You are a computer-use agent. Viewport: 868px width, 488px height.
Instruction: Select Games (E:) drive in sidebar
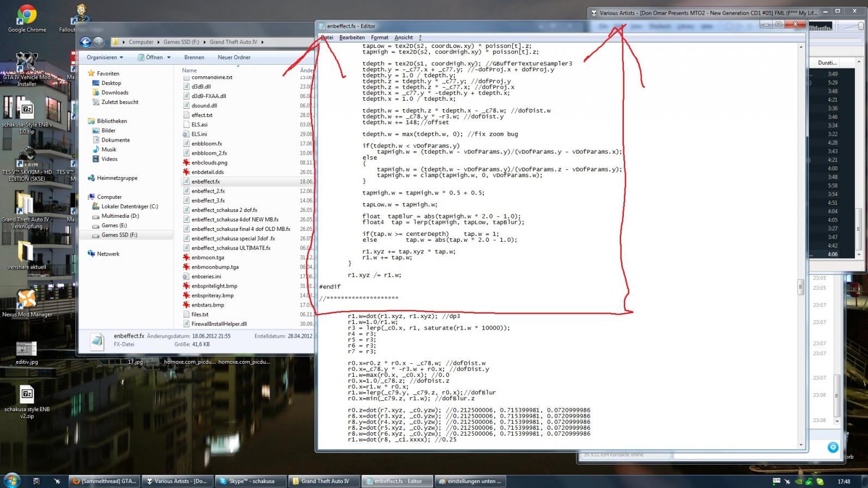tap(110, 225)
